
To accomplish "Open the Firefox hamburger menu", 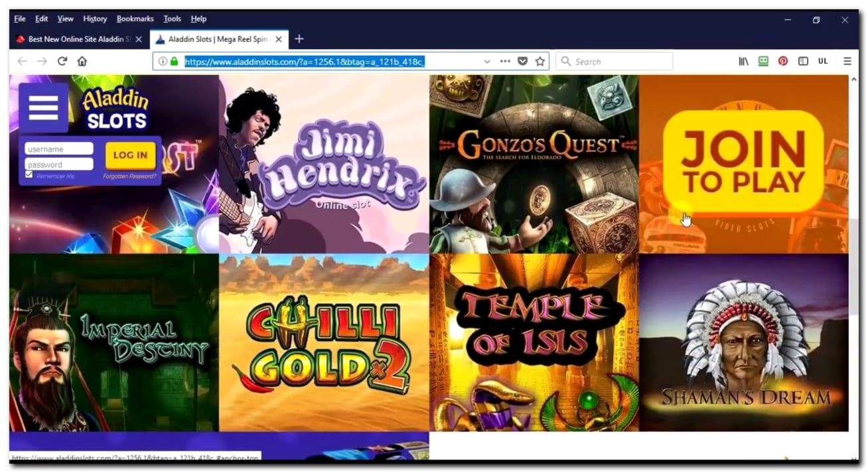I will click(x=847, y=61).
